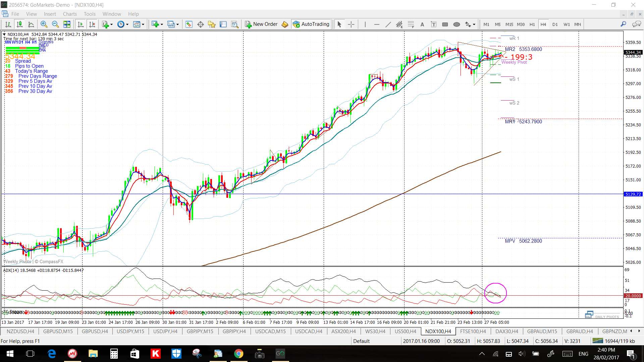Switch chart to M1 timeframe
This screenshot has width=644, height=362.
pyautogui.click(x=486, y=24)
